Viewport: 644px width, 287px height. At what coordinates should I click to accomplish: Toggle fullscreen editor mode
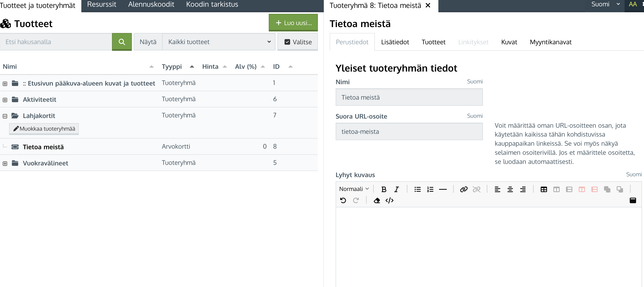633,200
